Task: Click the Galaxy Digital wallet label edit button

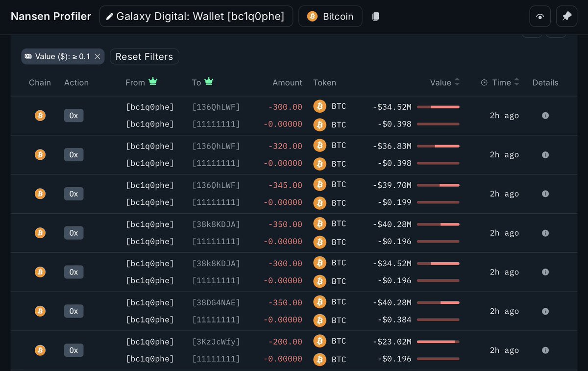Action: (x=196, y=16)
